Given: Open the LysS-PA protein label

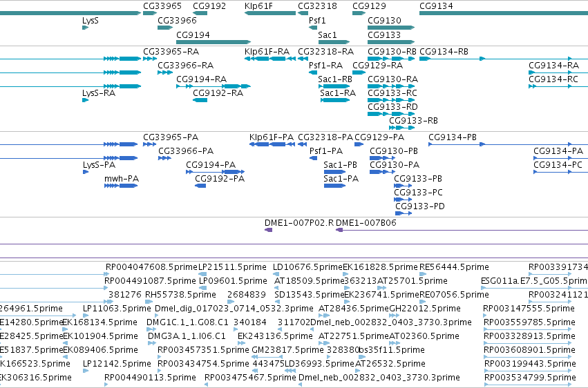Looking at the screenshot, I should point(99,165).
